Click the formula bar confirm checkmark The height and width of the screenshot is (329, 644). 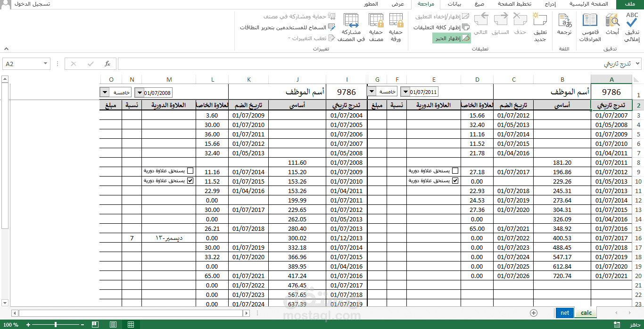(91, 64)
